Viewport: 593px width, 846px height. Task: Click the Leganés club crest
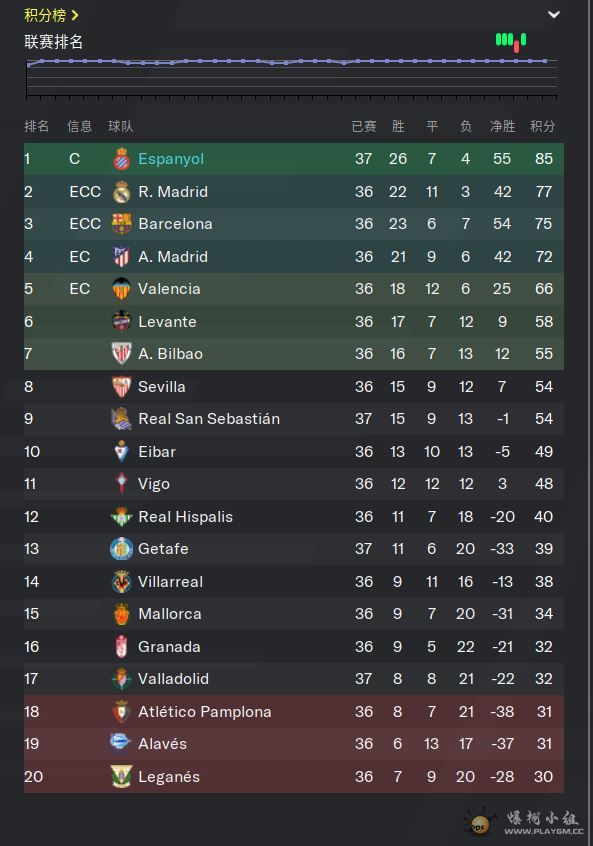pos(121,776)
